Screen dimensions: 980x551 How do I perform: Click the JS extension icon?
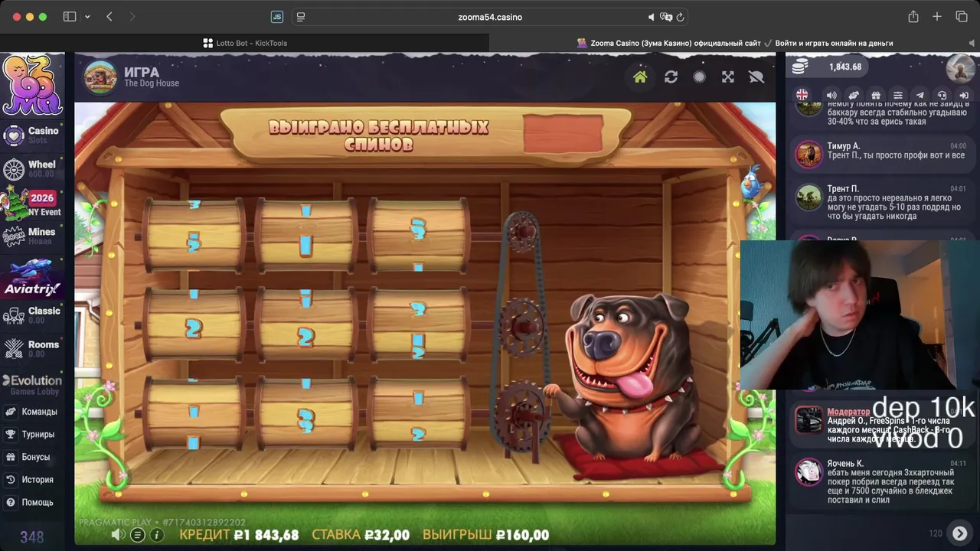click(277, 17)
